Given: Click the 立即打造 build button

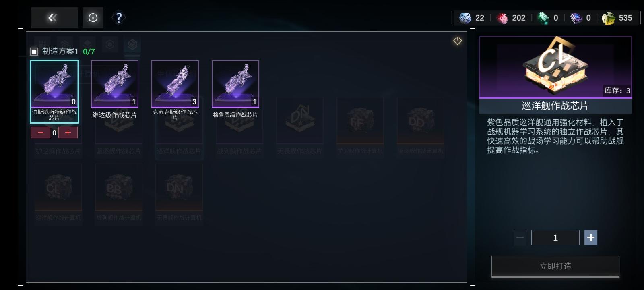Looking at the screenshot, I should click(555, 266).
